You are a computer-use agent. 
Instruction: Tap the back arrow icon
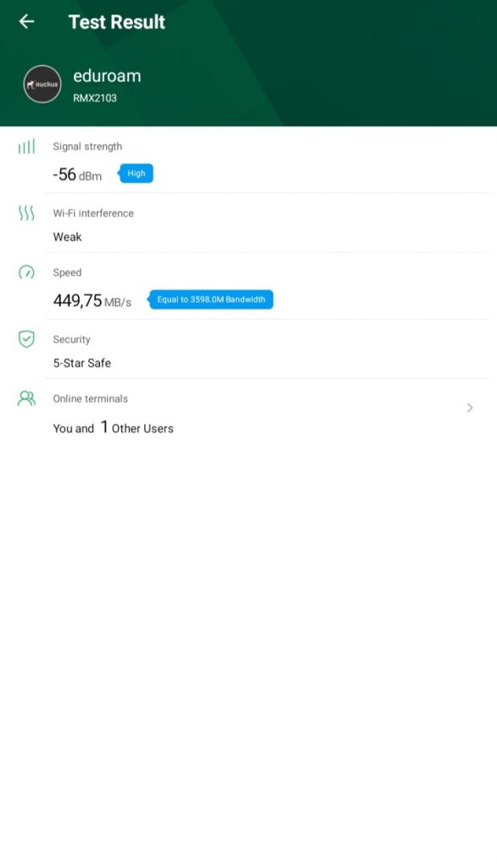tap(26, 21)
